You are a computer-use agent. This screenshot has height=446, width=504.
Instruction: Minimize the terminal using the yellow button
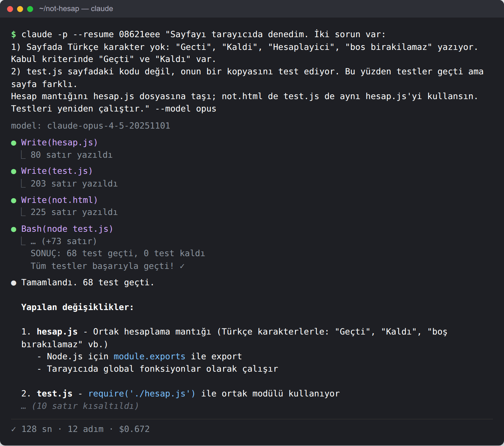click(x=20, y=9)
